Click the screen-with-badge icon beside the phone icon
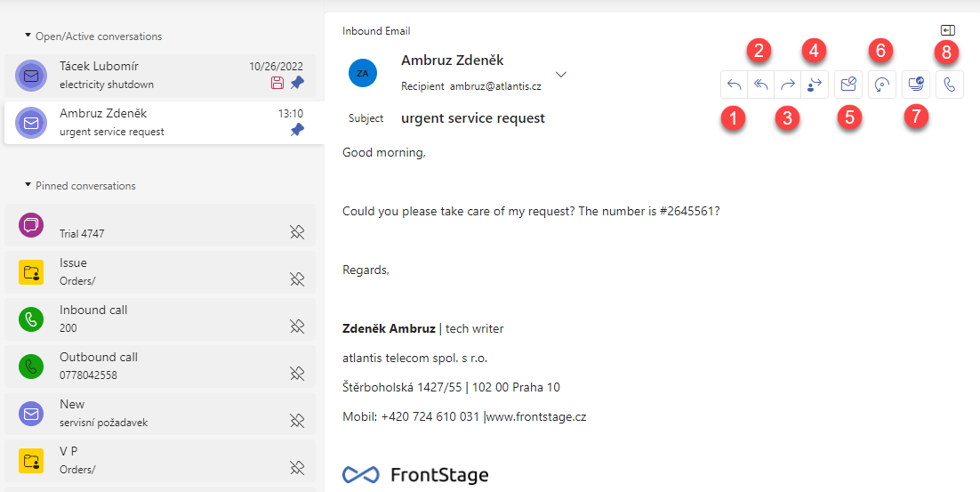Screen dimensions: 980x492 tap(916, 85)
